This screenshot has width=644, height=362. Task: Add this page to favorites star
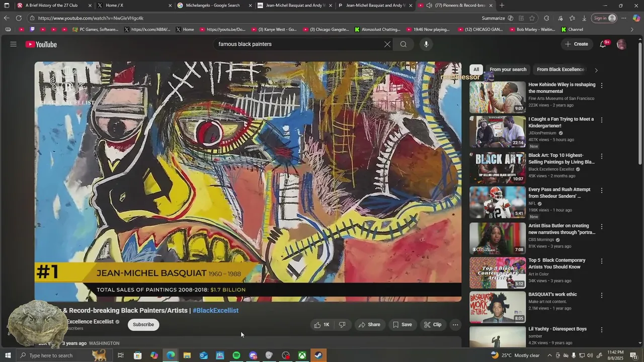532,18
